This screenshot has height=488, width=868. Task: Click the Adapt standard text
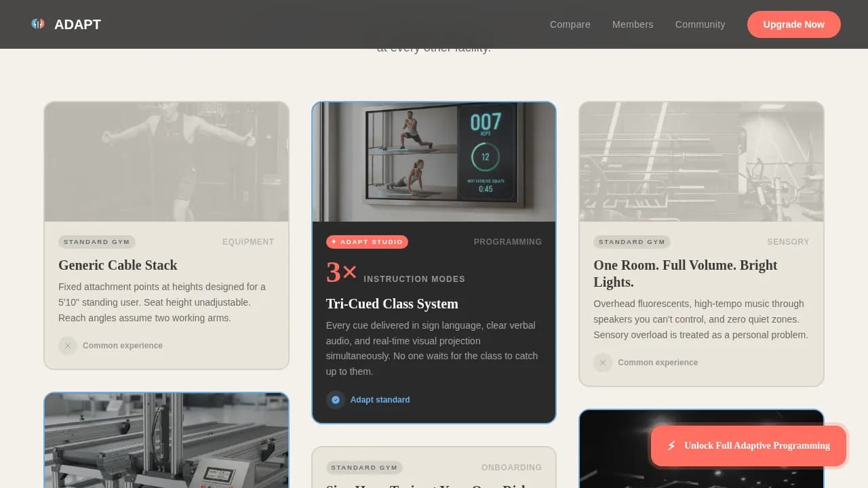coord(380,400)
